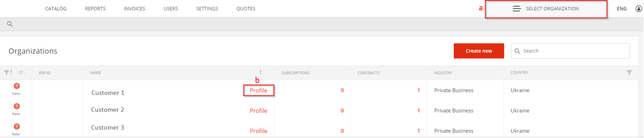This screenshot has height=138, width=644.
Task: Change language via the ENG selector
Action: (x=622, y=9)
